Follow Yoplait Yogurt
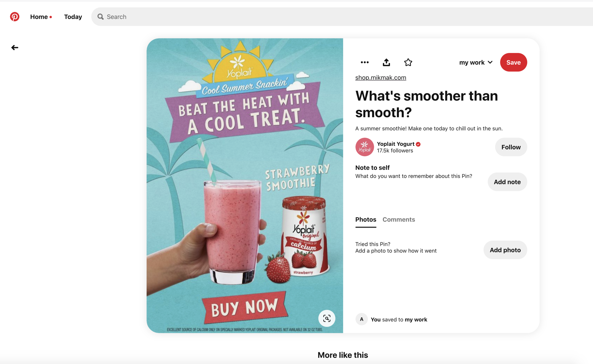The height and width of the screenshot is (364, 593). (x=511, y=147)
